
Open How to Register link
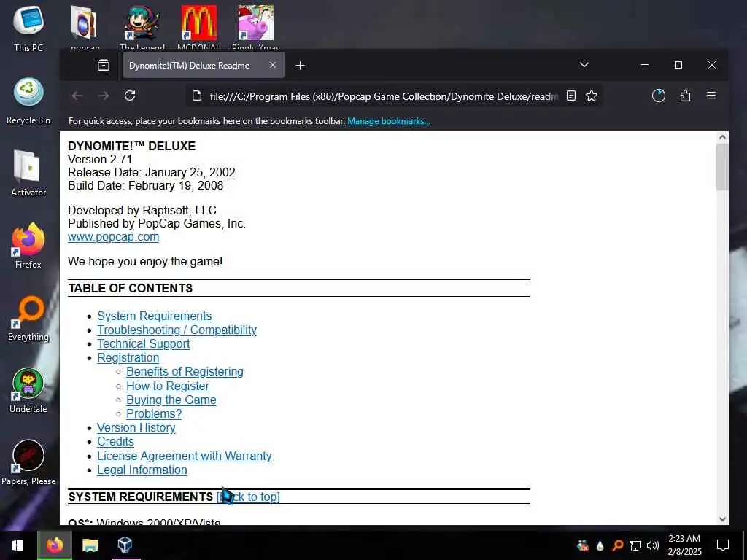(168, 386)
